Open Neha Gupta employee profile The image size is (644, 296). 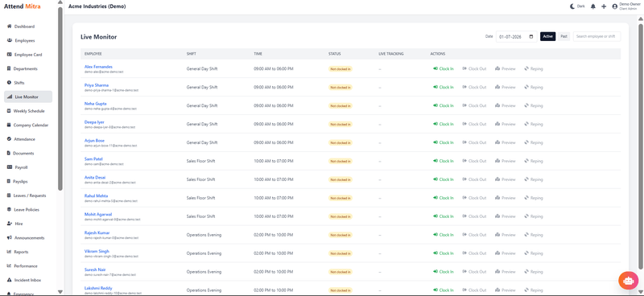(95, 104)
